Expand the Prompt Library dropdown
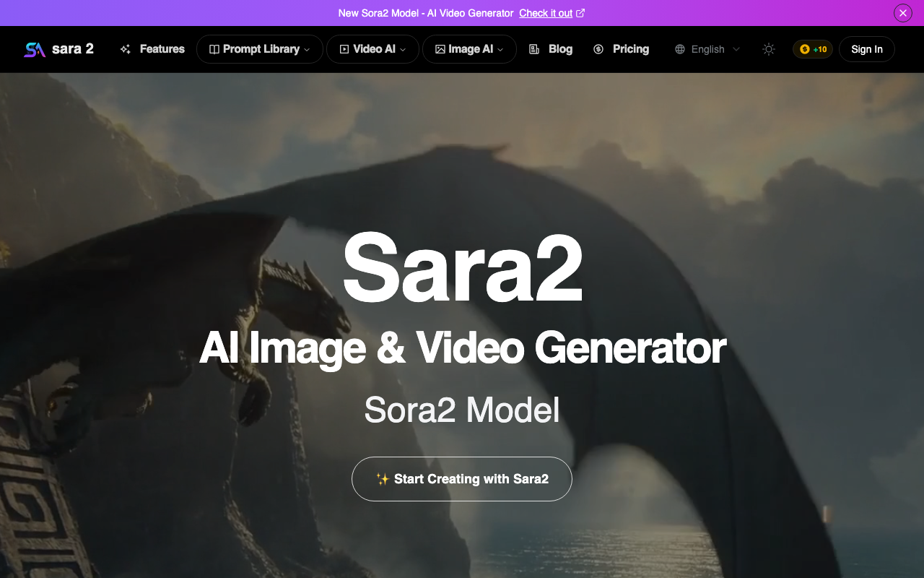Image resolution: width=924 pixels, height=578 pixels. point(259,49)
